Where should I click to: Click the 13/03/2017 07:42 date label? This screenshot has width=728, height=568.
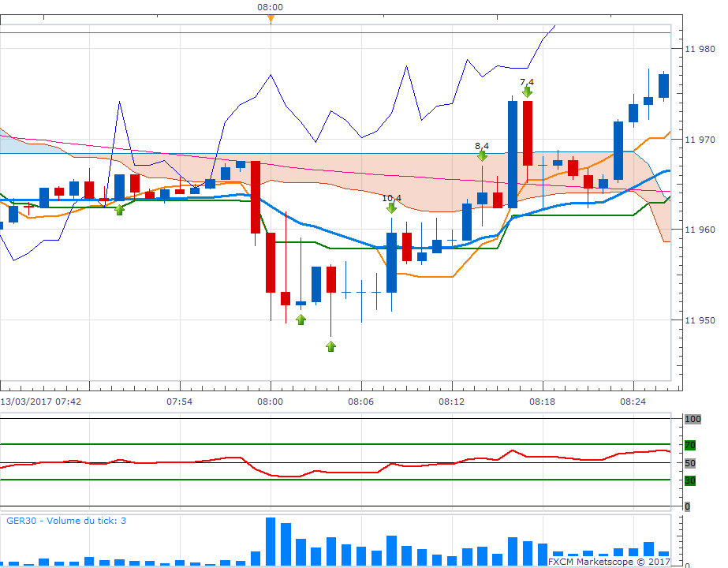(x=41, y=402)
